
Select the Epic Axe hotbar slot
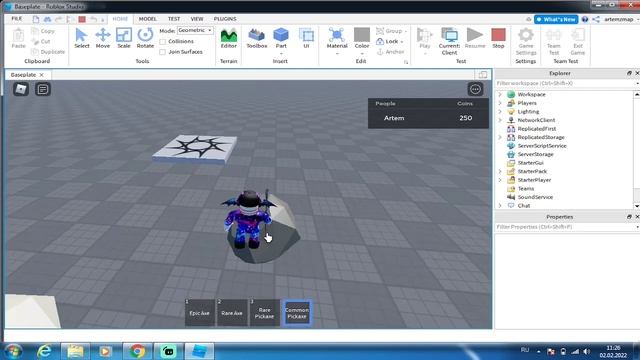click(200, 313)
